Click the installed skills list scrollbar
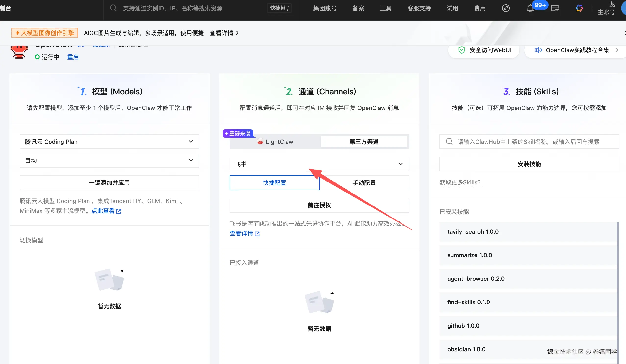The height and width of the screenshot is (364, 626). click(618, 286)
